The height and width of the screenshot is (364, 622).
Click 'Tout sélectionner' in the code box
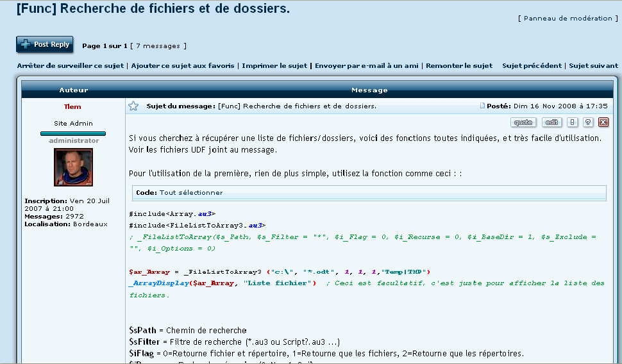click(191, 192)
